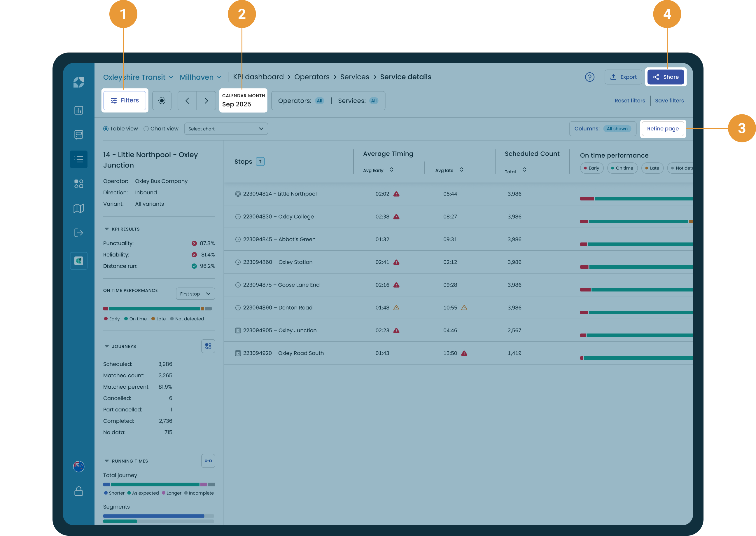Go to previous calendar month arrow
Viewport: 756px width, 536px height.
[x=187, y=101]
